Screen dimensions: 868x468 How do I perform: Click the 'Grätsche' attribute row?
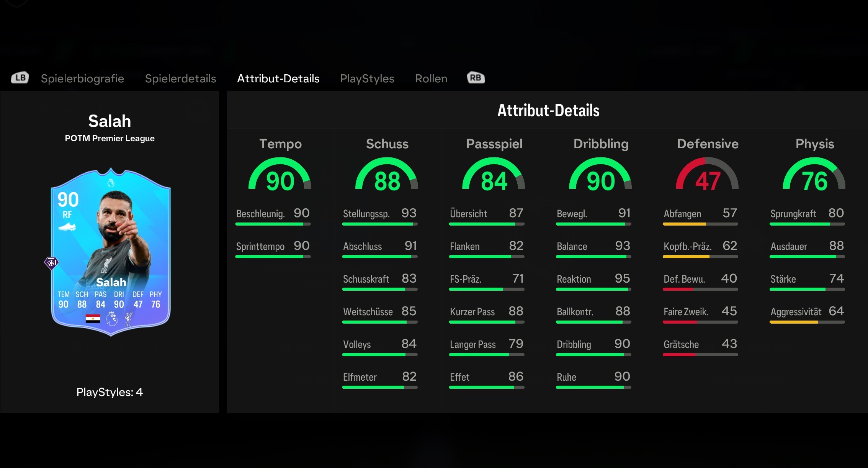pyautogui.click(x=700, y=347)
